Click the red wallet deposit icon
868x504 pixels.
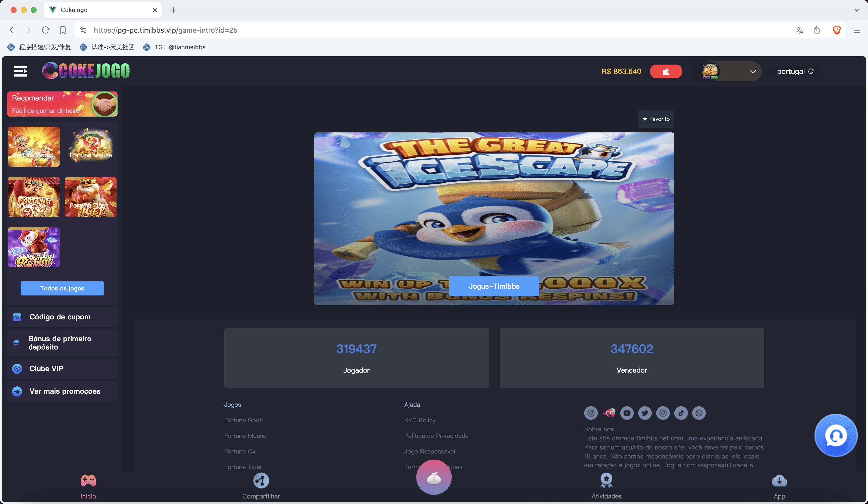(666, 71)
